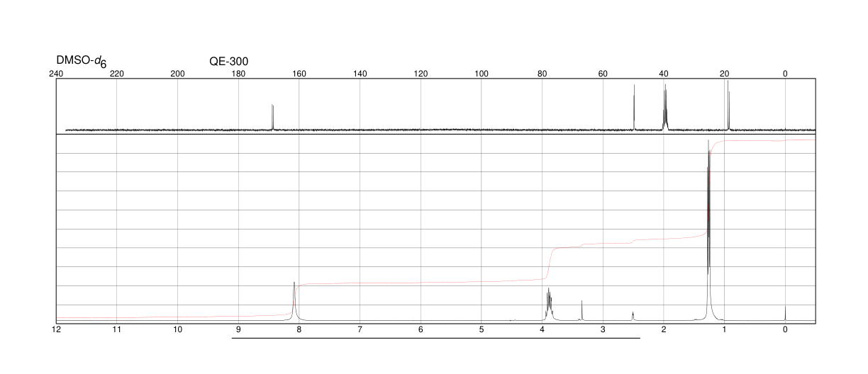Click the 11 ppm proton axis label
Screen dimensions: 868x374
[x=117, y=329]
